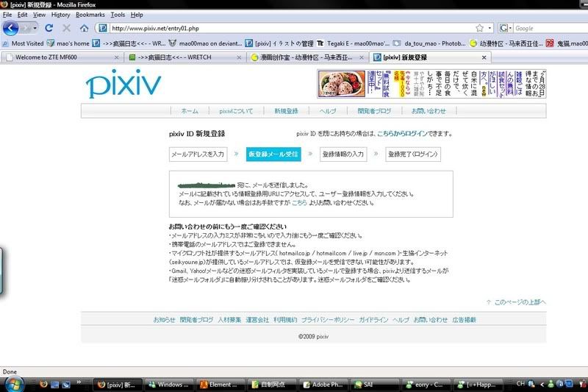Open the Edit menu

click(x=23, y=15)
